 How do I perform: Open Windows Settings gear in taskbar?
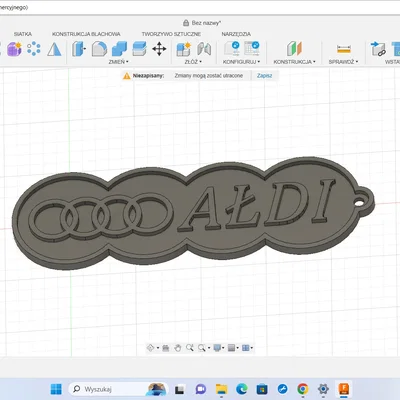point(323,389)
